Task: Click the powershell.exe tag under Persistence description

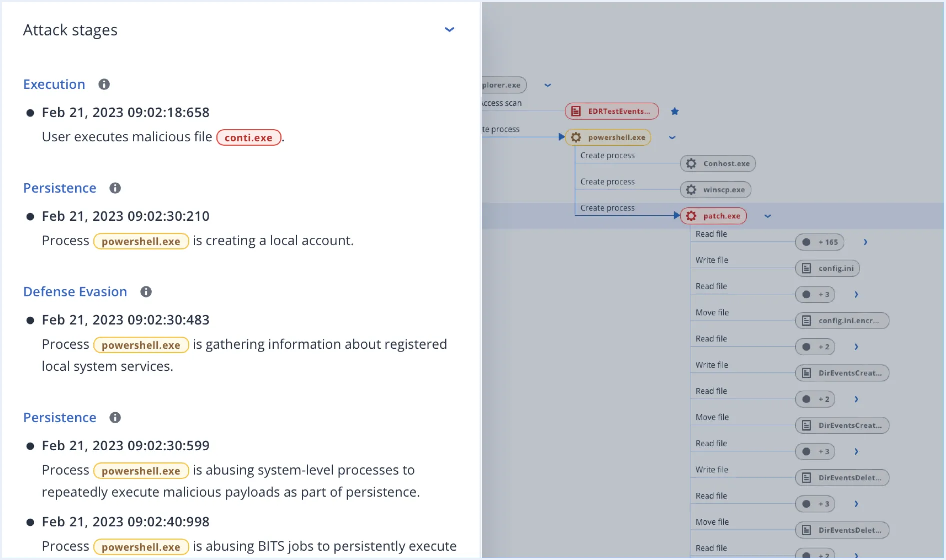Action: (141, 241)
